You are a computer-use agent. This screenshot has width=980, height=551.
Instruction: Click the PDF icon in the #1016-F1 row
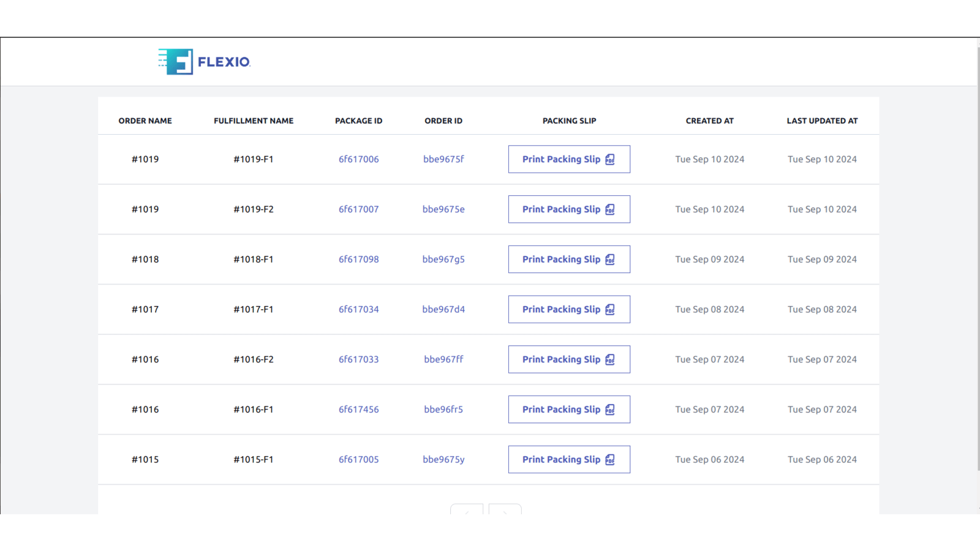pos(609,410)
